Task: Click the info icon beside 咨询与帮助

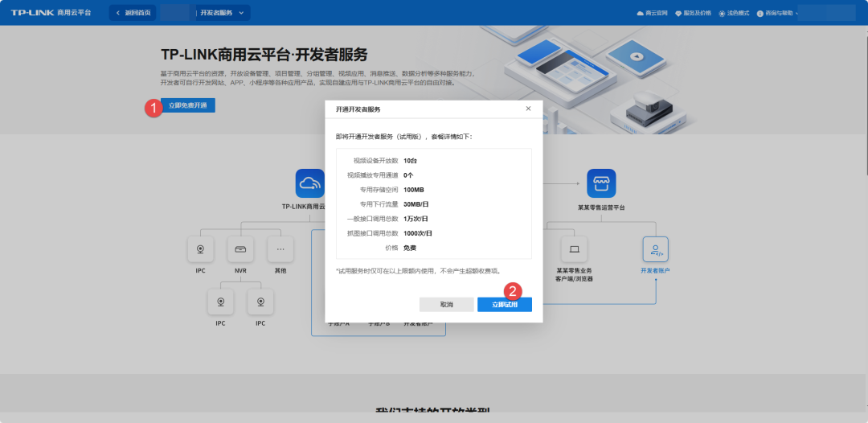Action: 760,14
